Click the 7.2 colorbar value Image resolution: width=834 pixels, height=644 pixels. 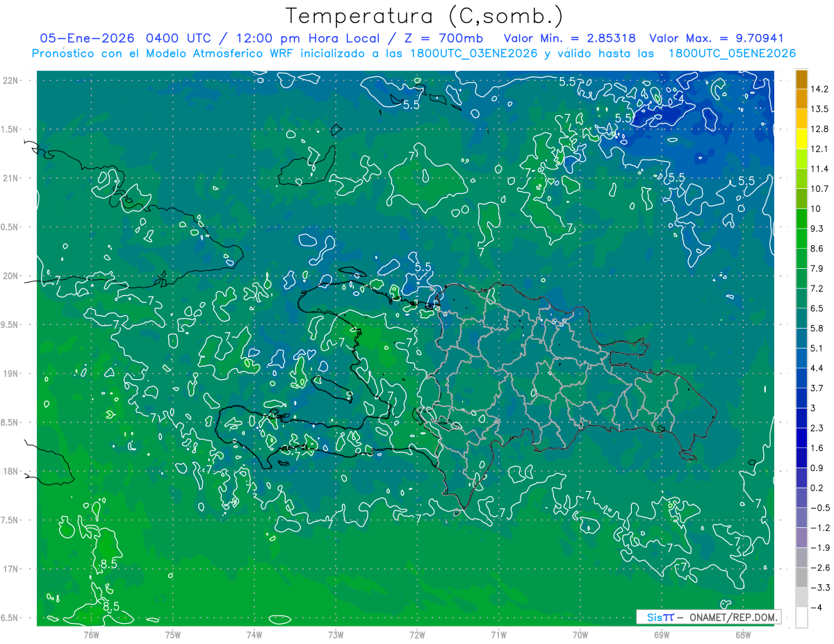tap(817, 288)
